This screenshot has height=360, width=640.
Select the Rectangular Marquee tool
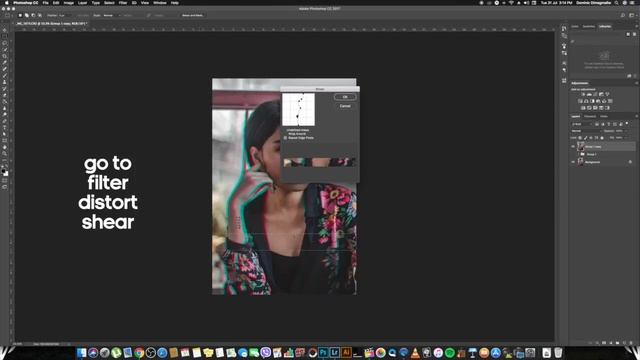coord(5,36)
